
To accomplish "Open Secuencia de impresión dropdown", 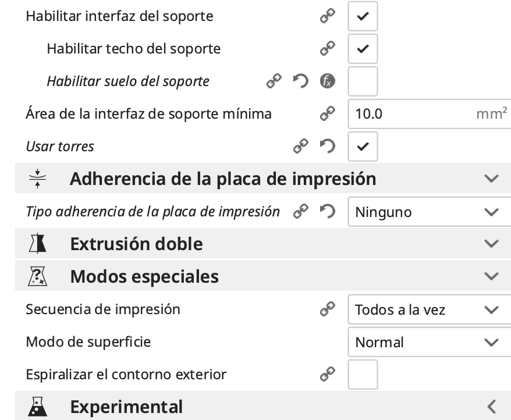I will pos(428,309).
